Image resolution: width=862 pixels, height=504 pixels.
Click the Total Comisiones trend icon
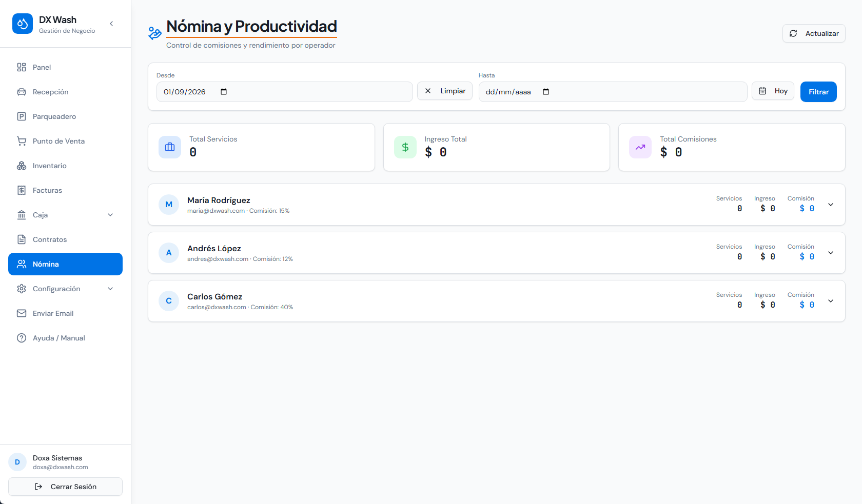coord(640,147)
